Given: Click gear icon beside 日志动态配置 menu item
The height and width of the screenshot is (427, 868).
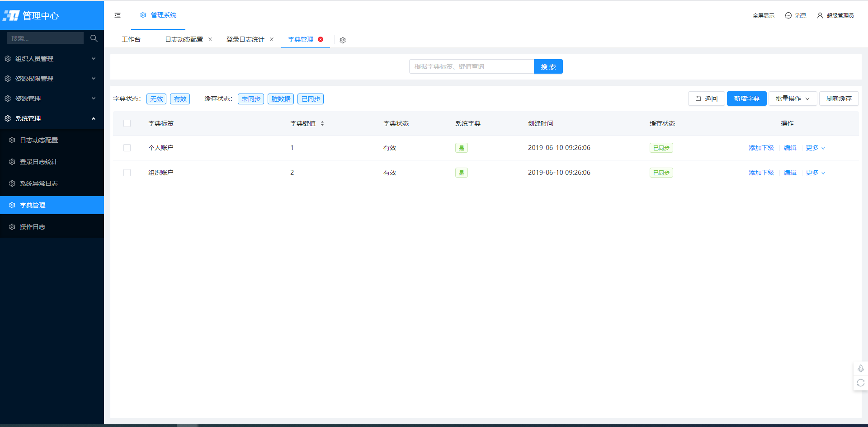Looking at the screenshot, I should tap(12, 140).
